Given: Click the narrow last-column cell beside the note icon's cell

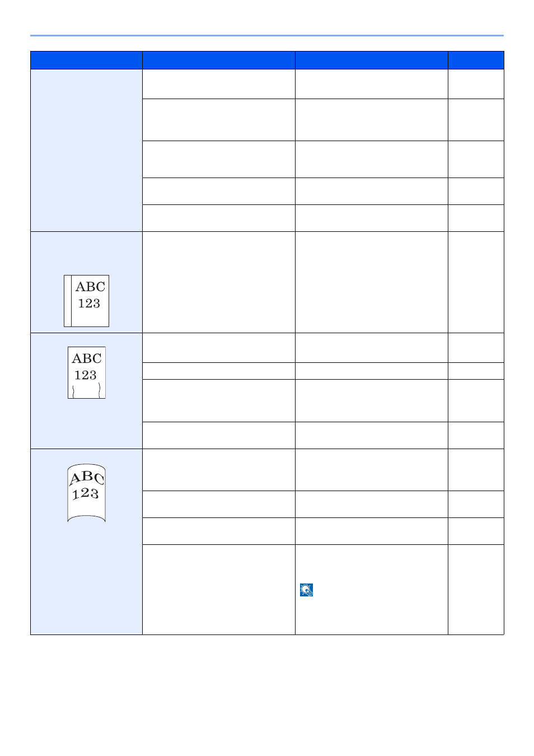Looking at the screenshot, I should point(476,590).
